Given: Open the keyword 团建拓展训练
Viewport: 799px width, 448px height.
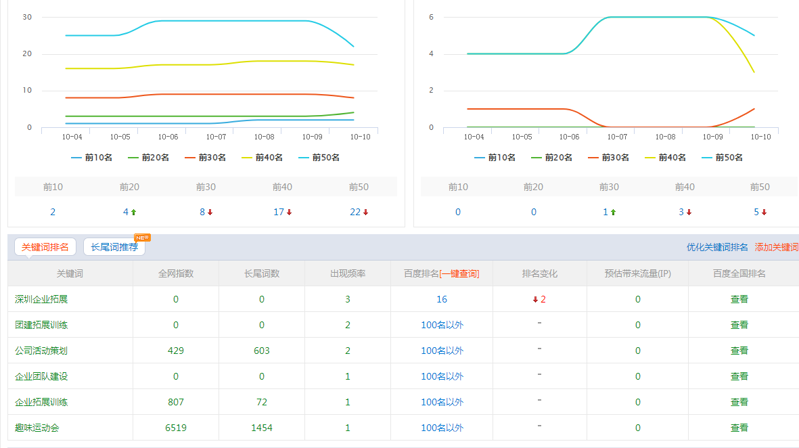Looking at the screenshot, I should coord(41,325).
